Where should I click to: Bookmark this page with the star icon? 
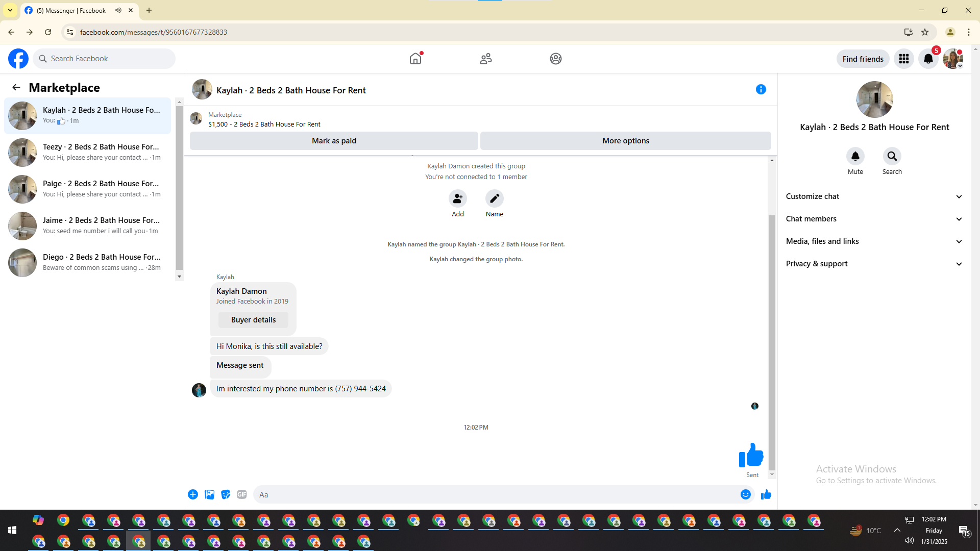point(925,32)
